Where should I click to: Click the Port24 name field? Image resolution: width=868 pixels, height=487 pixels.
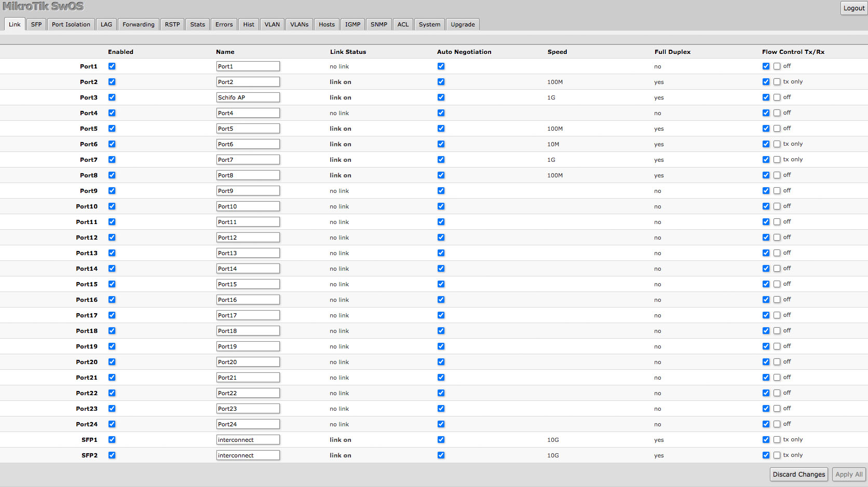(x=248, y=424)
